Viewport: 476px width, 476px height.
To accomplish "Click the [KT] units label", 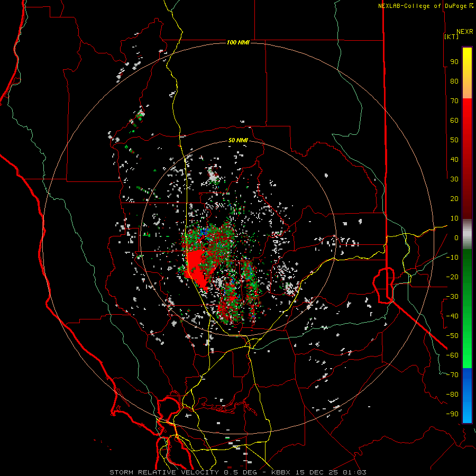I will coord(452,36).
